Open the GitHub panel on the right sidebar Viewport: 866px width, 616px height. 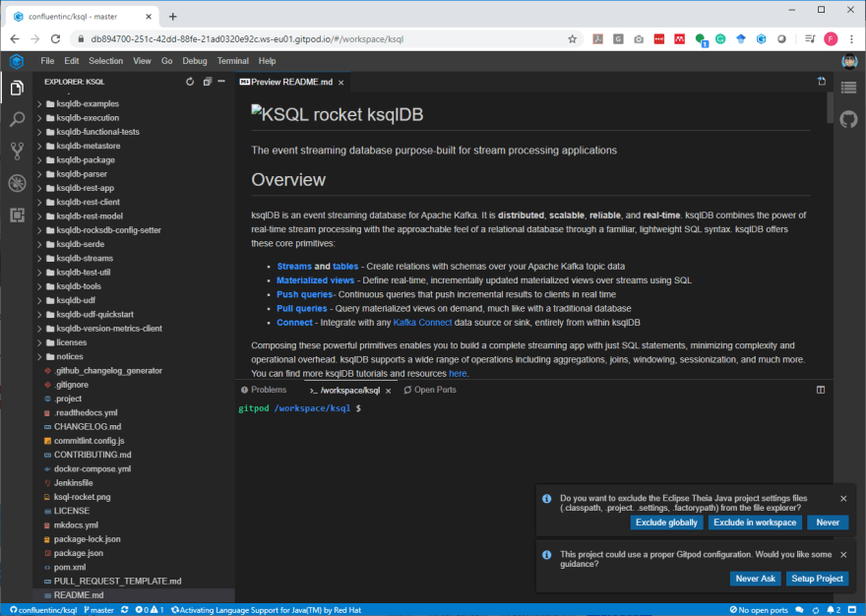849,120
